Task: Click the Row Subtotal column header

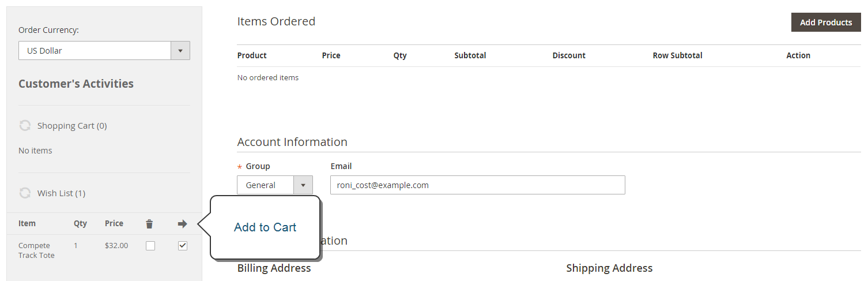Action: point(677,55)
